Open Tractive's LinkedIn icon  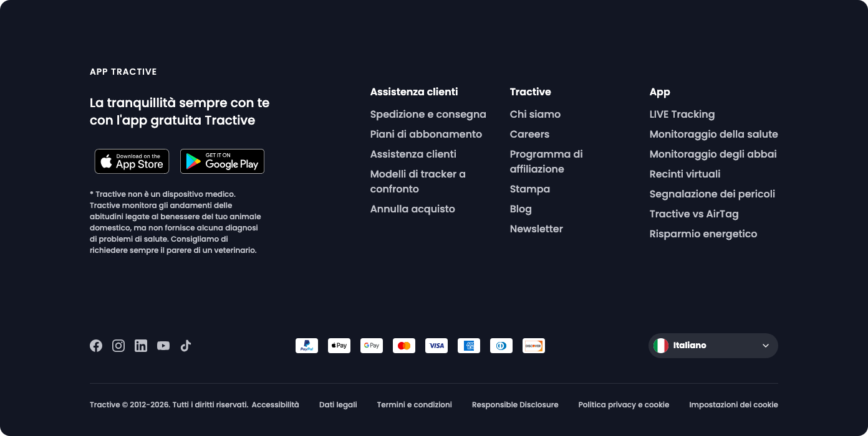click(141, 346)
